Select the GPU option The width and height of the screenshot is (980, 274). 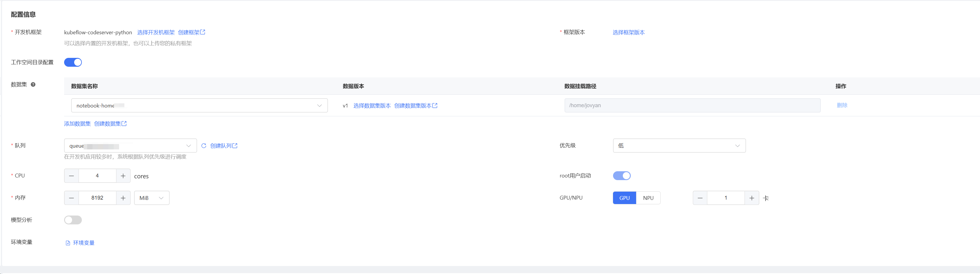click(624, 198)
